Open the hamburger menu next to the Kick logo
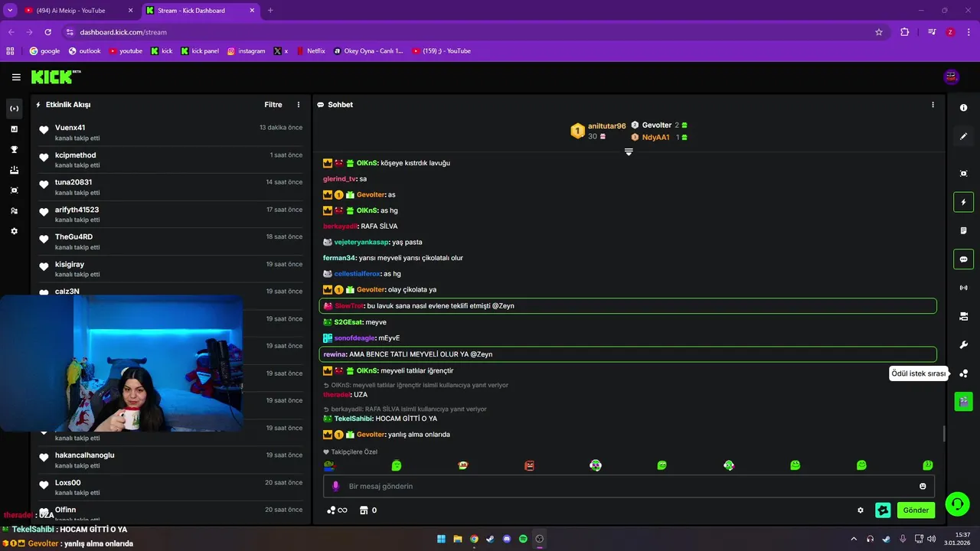The image size is (980, 551). pyautogui.click(x=16, y=77)
